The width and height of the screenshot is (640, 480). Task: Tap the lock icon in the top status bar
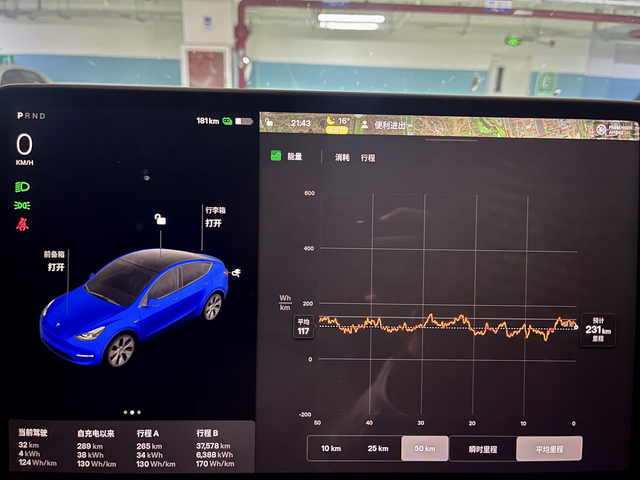[x=269, y=122]
